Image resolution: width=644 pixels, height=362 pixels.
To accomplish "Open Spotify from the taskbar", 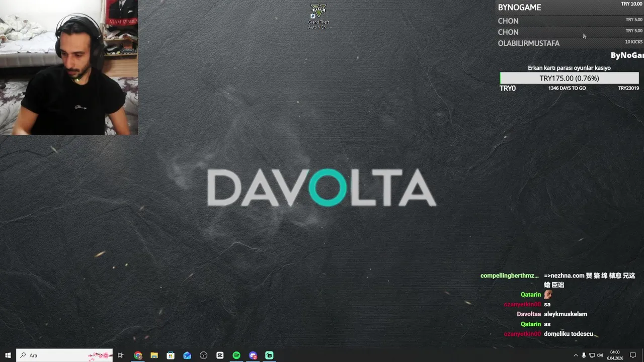I will point(236,355).
